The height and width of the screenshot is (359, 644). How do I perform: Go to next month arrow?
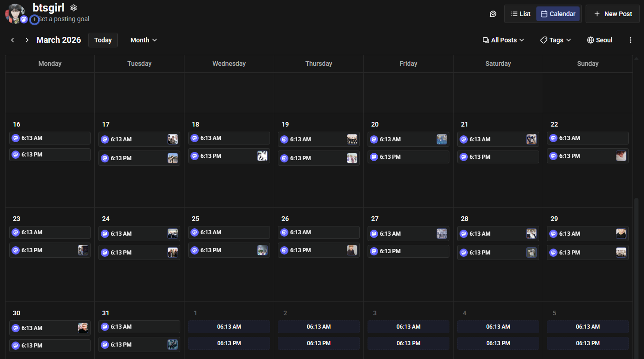[27, 40]
